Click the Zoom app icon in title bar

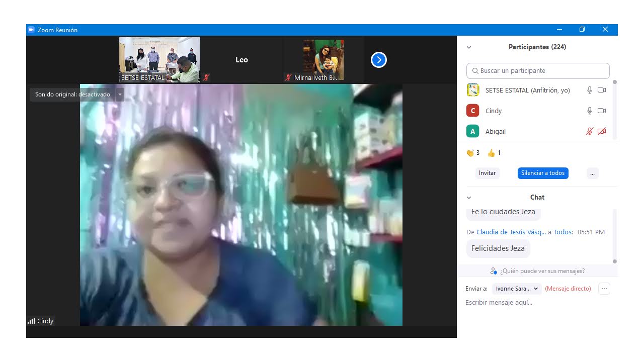pyautogui.click(x=31, y=30)
